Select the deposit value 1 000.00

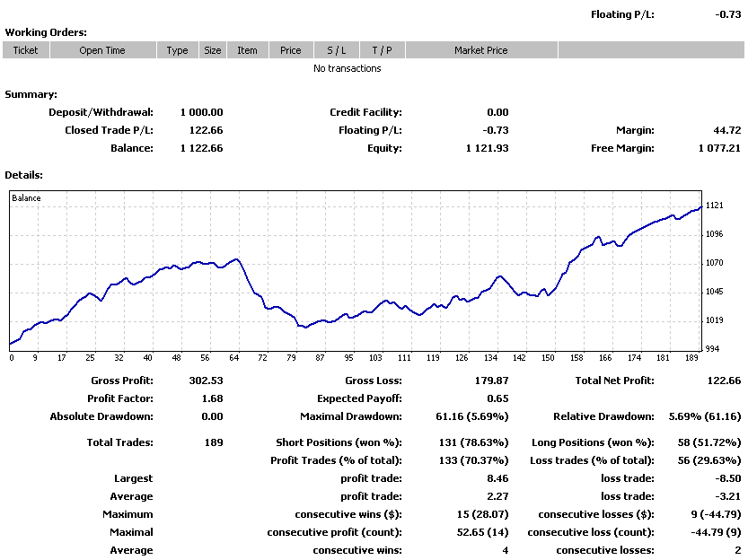[x=201, y=112]
